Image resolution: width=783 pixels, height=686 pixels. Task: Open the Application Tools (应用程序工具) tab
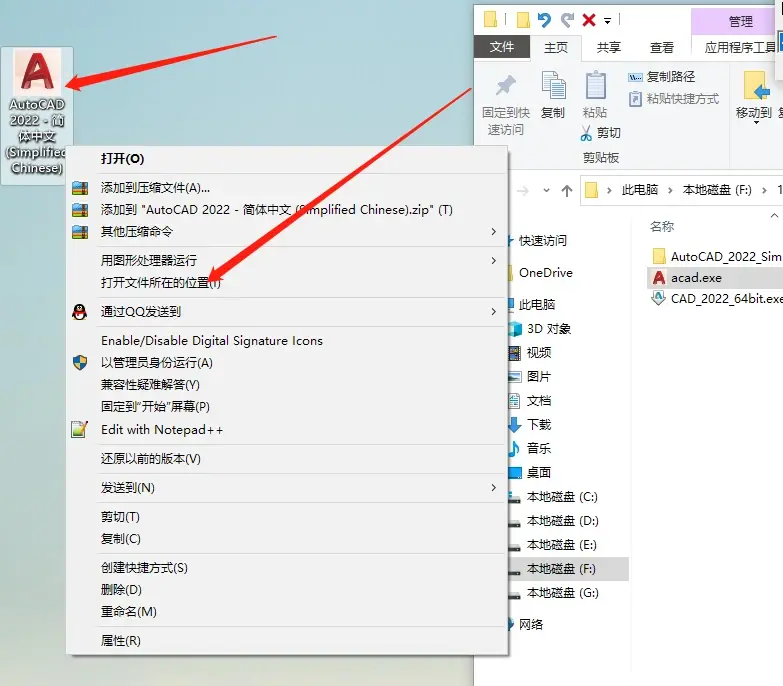click(x=740, y=47)
